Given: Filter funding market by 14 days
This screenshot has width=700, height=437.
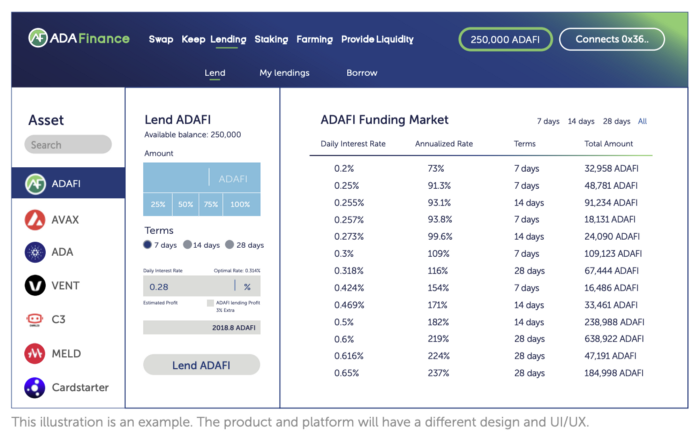Looking at the screenshot, I should tap(581, 121).
